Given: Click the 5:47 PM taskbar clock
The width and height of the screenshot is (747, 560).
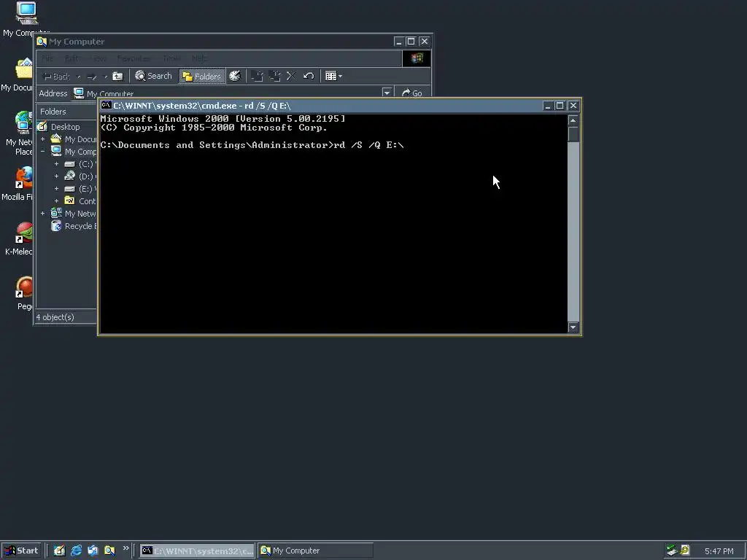Looking at the screenshot, I should click(719, 551).
